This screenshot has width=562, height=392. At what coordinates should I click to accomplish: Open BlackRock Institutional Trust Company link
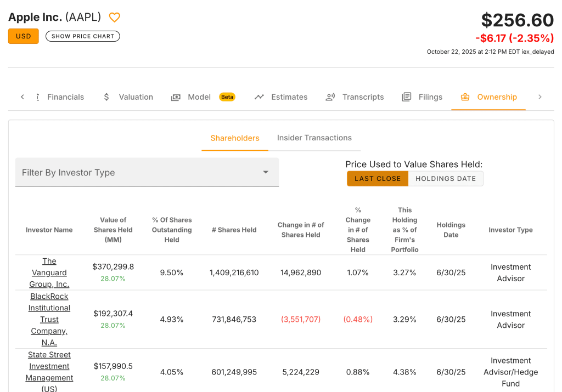click(49, 319)
